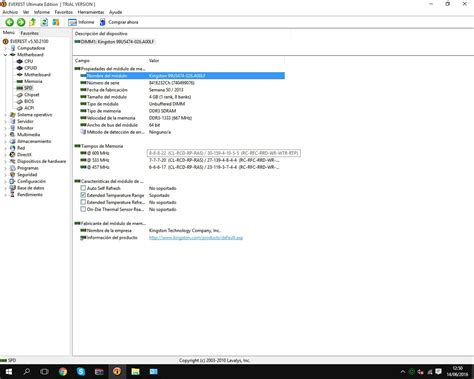Click the Base de datos icon
Screen dimensions: 474x379
click(x=13, y=188)
